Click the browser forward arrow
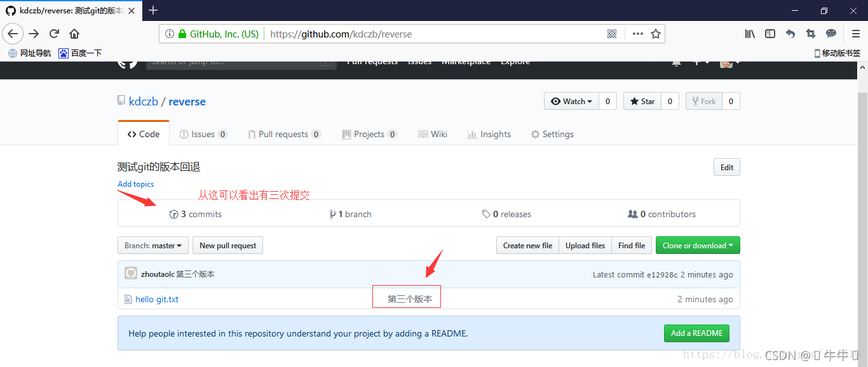868x367 pixels. [x=34, y=34]
